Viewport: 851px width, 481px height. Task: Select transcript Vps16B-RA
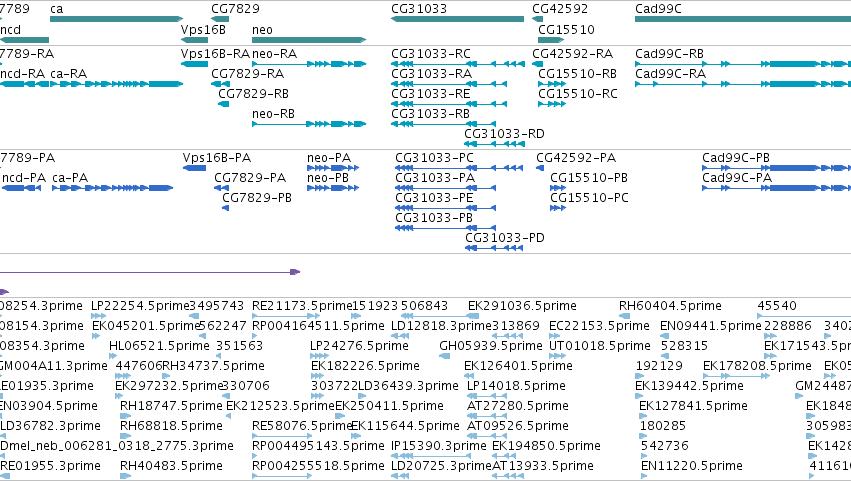tap(194, 64)
